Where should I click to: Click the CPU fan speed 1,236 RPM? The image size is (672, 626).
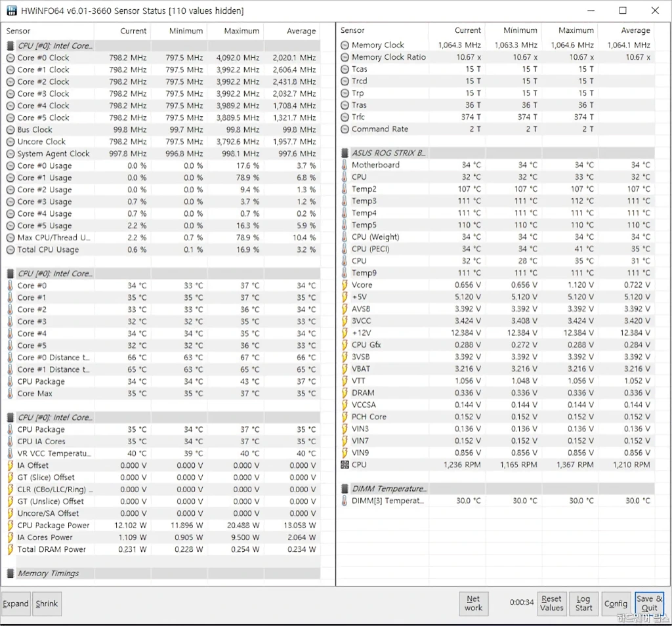[x=462, y=465]
